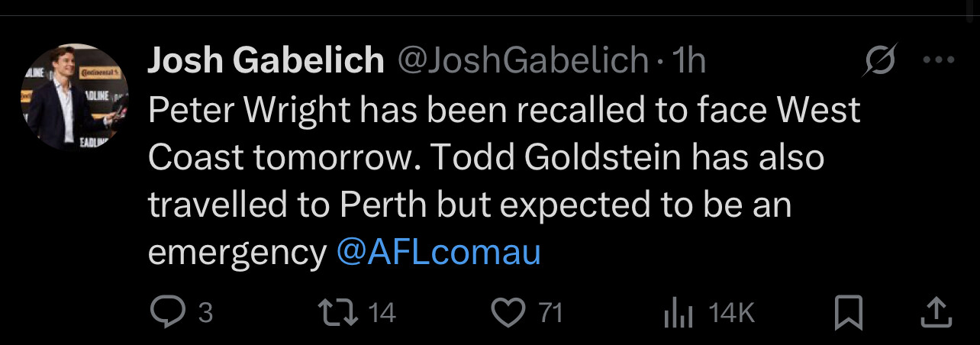This screenshot has height=345, width=980.
Task: Open the @AFLcomau mention link
Action: click(x=438, y=253)
